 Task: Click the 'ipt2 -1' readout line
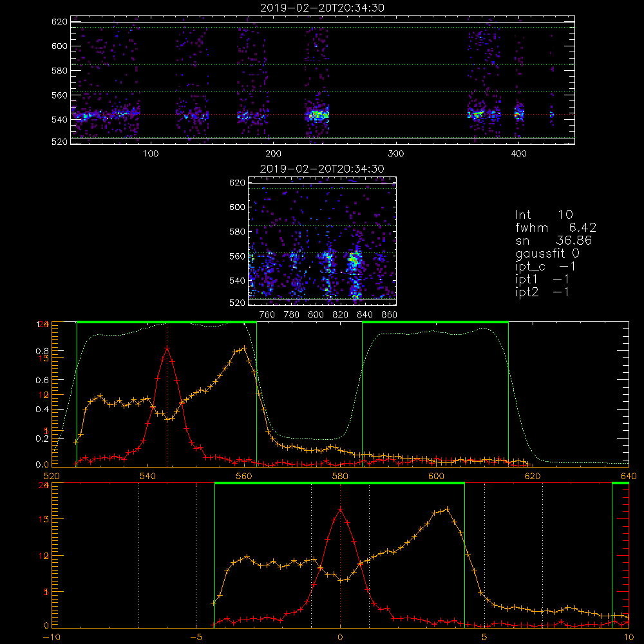(542, 292)
